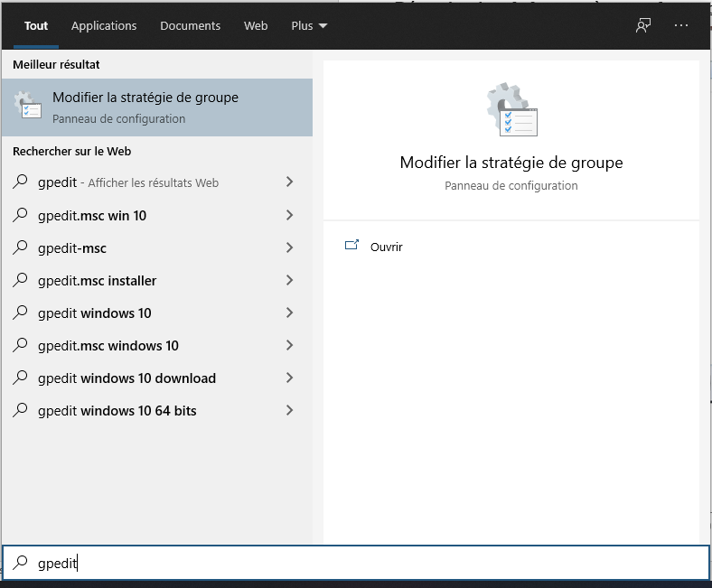This screenshot has width=712, height=588.
Task: Open the Applications tab
Action: pyautogui.click(x=104, y=26)
